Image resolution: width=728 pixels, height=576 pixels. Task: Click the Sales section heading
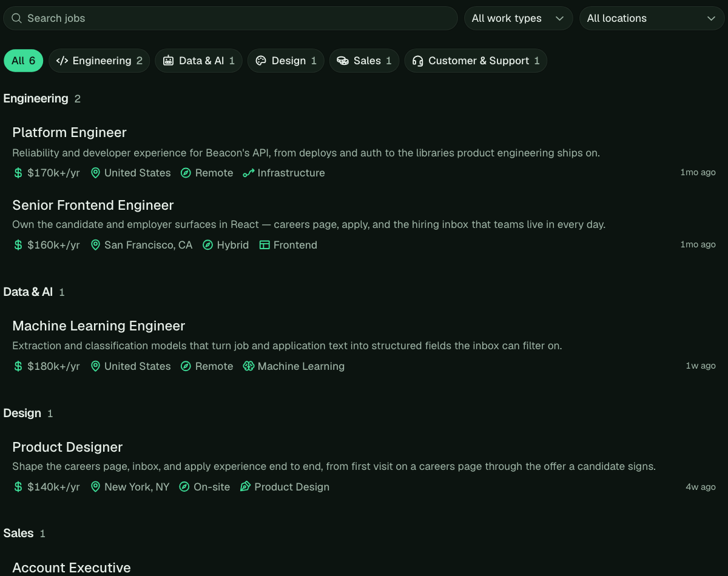pyautogui.click(x=19, y=533)
